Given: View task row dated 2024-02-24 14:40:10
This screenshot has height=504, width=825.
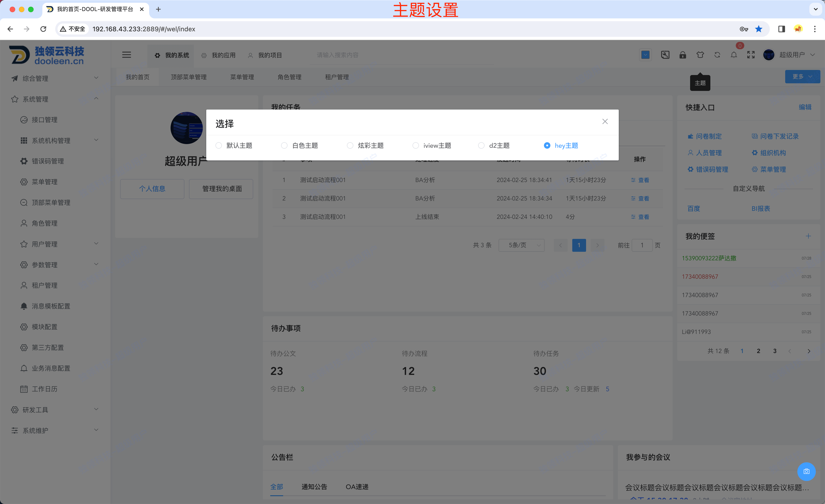Looking at the screenshot, I should pos(640,217).
